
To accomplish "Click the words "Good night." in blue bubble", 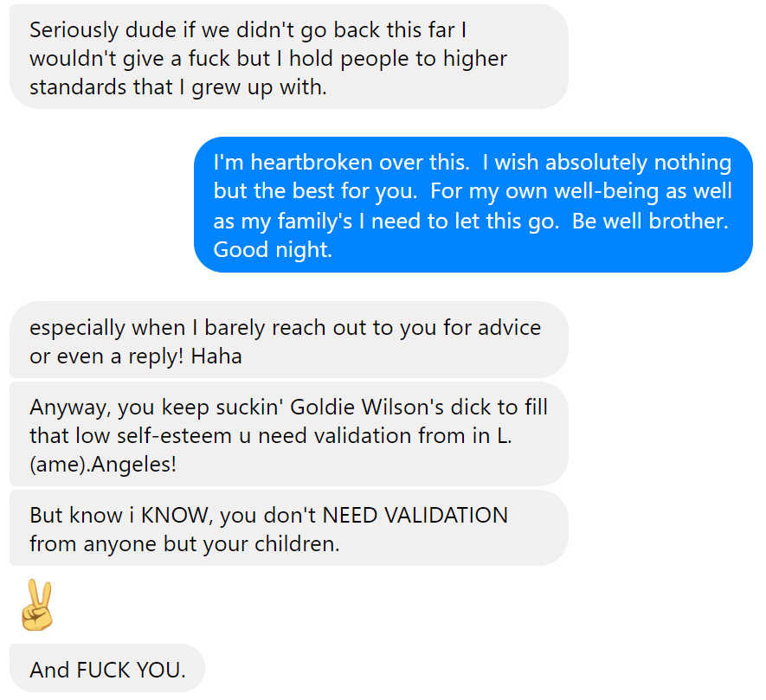I will pos(273,249).
